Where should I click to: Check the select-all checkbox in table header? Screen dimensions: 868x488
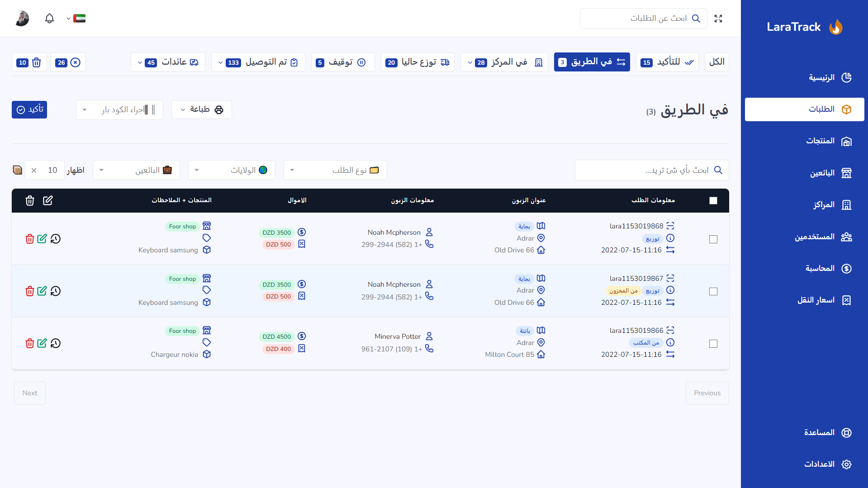tap(713, 200)
